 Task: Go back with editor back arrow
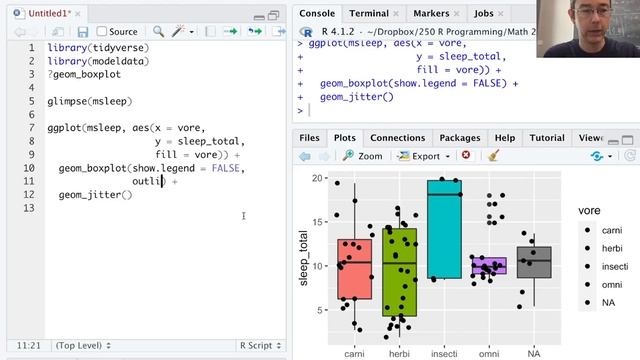(20, 32)
